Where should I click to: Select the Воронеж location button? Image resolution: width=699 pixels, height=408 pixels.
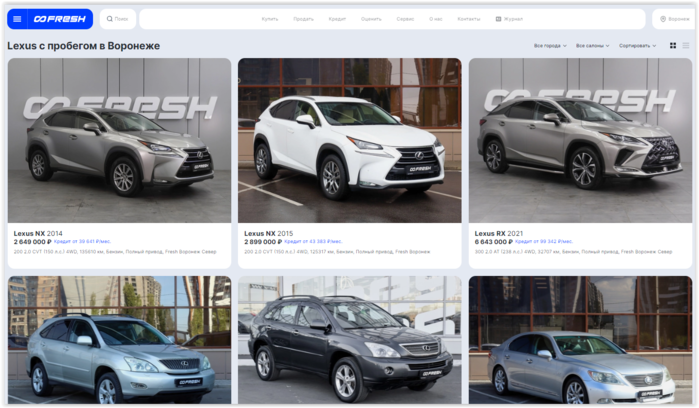coord(674,19)
